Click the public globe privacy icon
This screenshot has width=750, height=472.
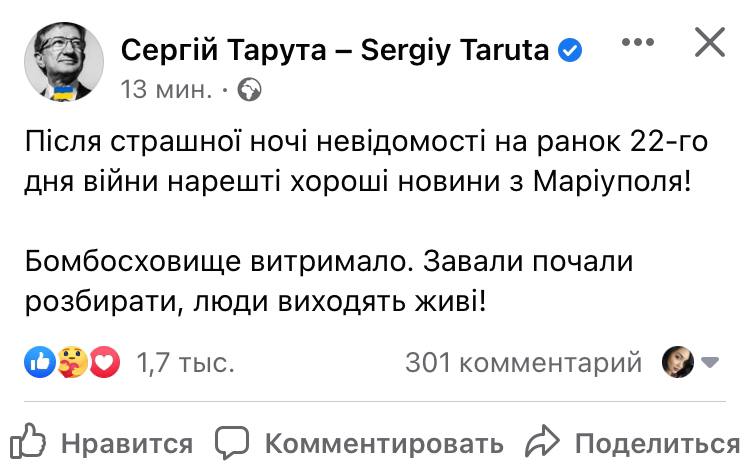coord(249,90)
